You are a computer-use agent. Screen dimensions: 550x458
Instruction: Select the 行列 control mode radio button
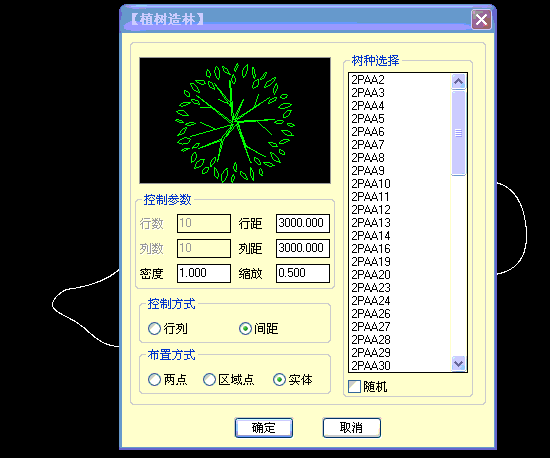click(x=154, y=329)
